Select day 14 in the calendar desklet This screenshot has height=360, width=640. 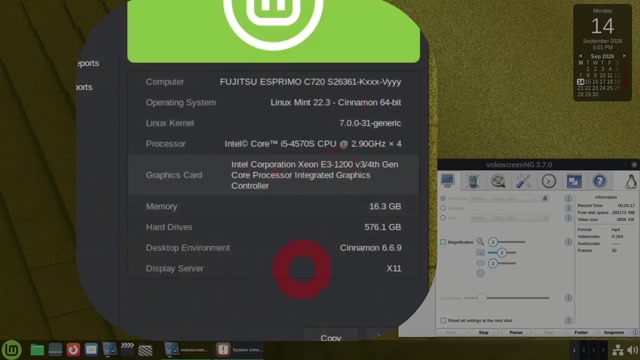[580, 82]
